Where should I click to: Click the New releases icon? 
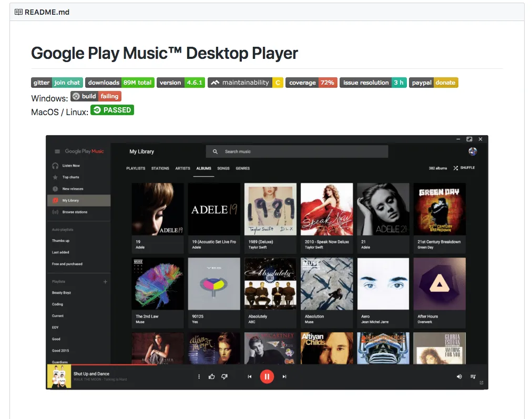tap(55, 189)
